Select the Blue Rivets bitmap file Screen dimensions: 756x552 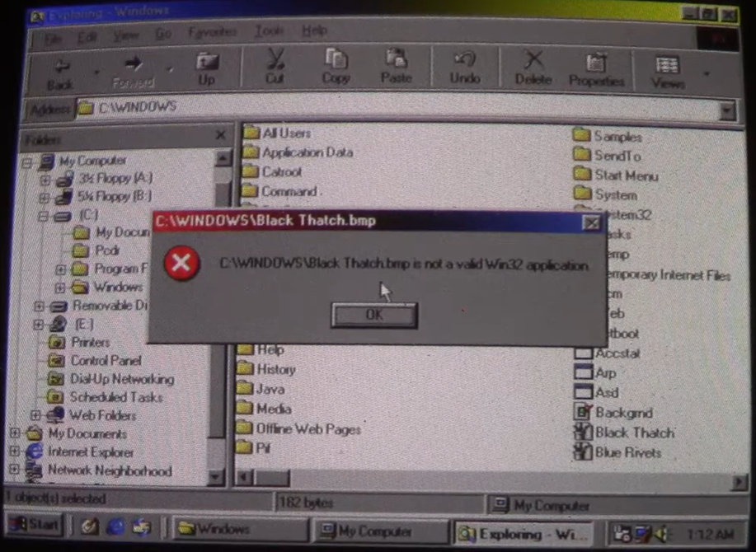(628, 453)
